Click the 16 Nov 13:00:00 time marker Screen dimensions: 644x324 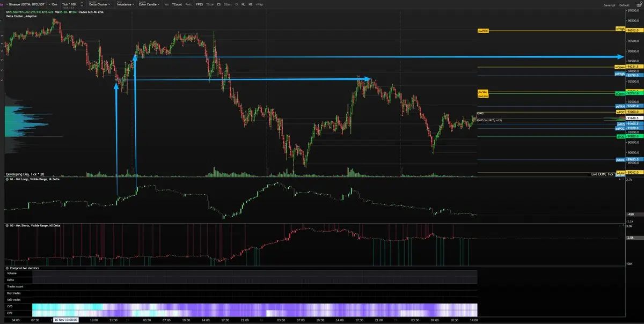(65, 320)
